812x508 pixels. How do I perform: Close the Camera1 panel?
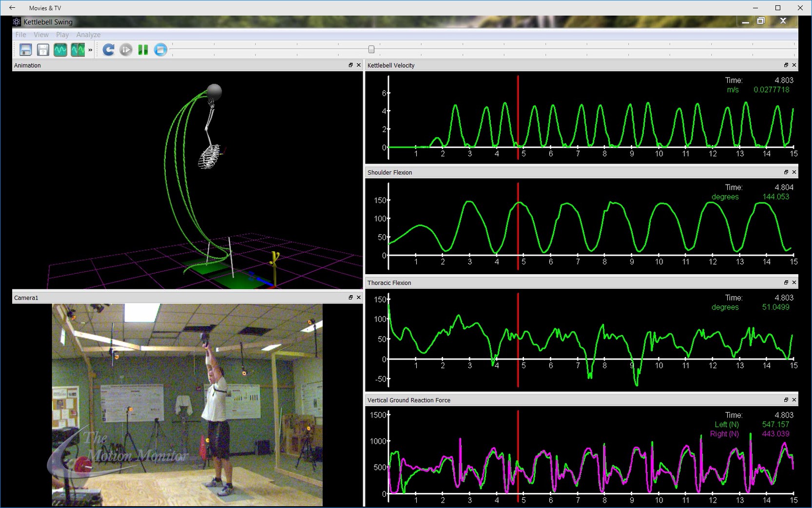tap(359, 298)
